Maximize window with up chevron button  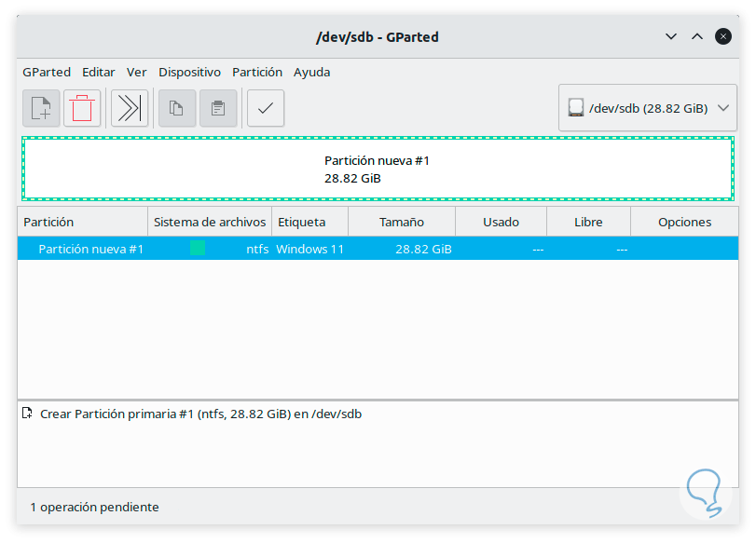[697, 36]
